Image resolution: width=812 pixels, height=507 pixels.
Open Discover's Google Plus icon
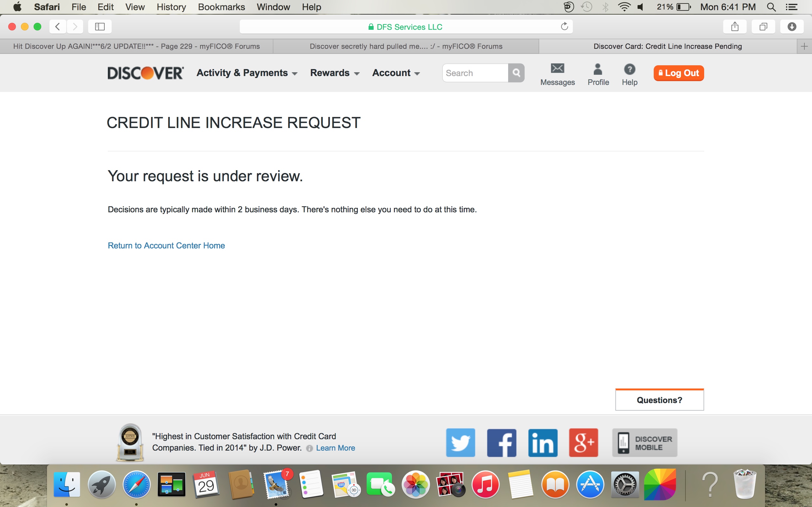coord(584,442)
